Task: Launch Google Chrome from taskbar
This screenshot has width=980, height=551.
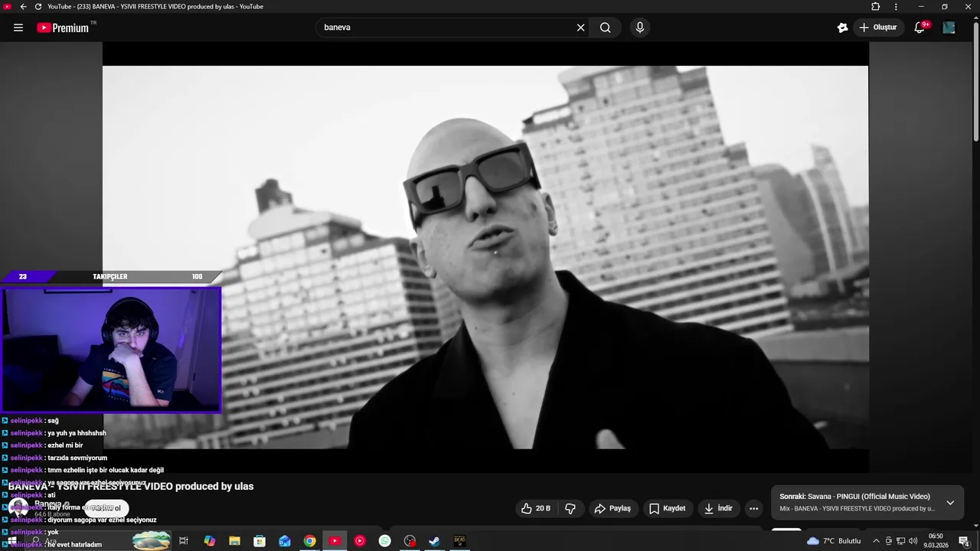Action: coord(309,541)
